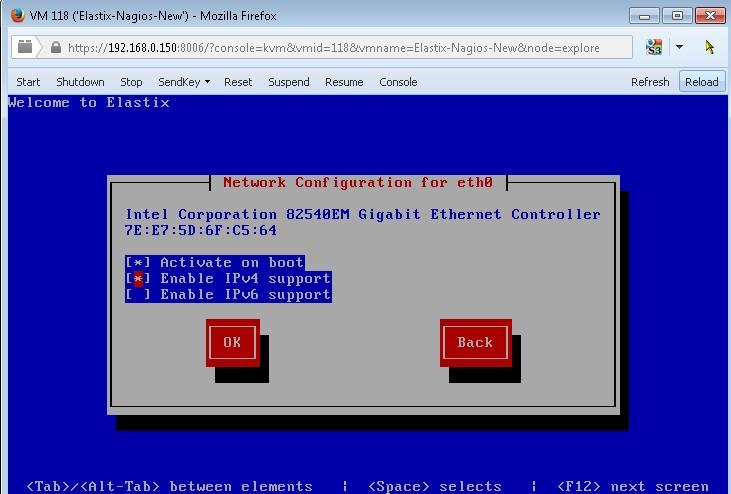Open the SendKey dropdown menu
731x494 pixels.
click(x=184, y=82)
